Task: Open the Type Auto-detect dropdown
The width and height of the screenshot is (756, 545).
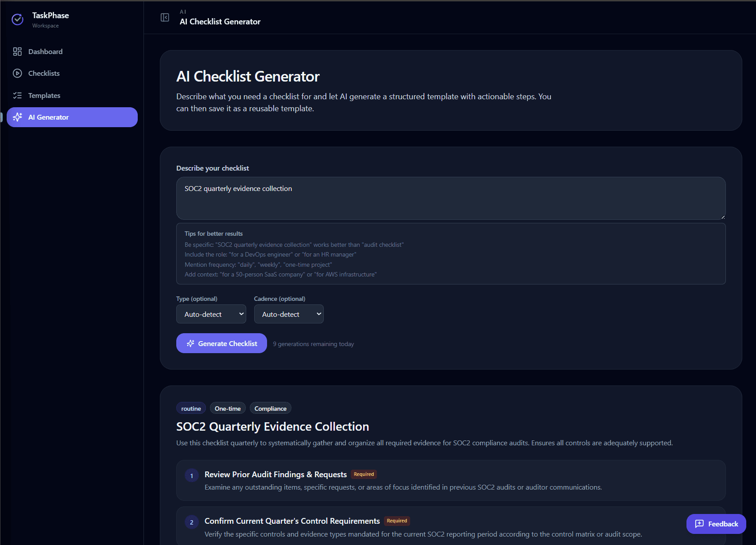Action: click(x=211, y=314)
